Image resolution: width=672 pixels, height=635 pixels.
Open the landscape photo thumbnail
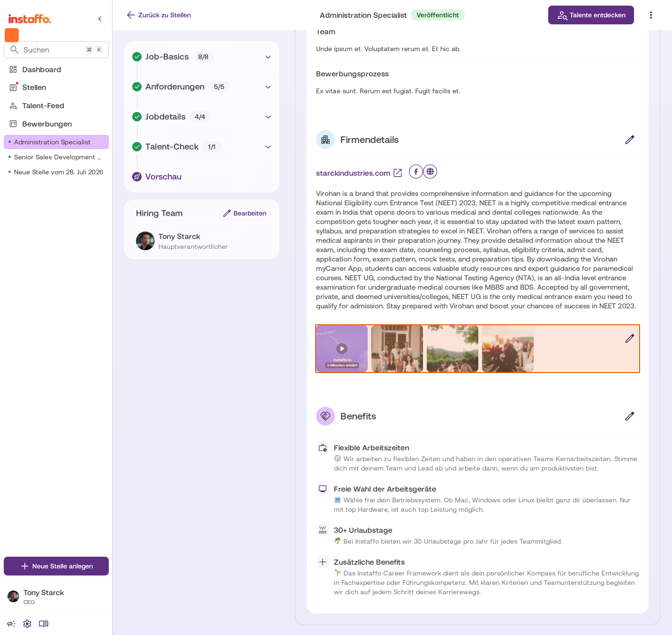pyautogui.click(x=453, y=349)
